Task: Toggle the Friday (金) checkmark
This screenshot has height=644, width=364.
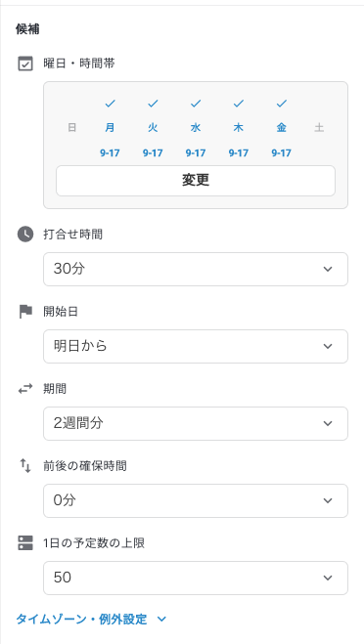Action: coord(282,104)
